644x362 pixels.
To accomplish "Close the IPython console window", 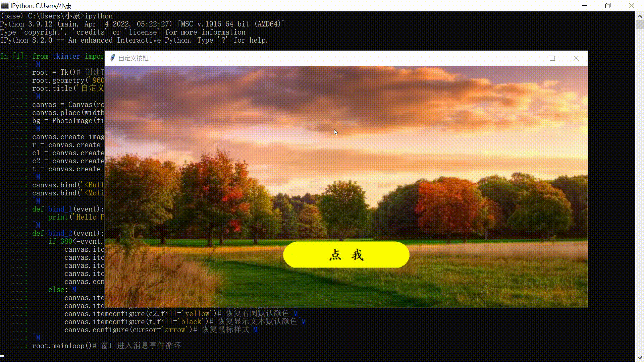I will coord(632,6).
